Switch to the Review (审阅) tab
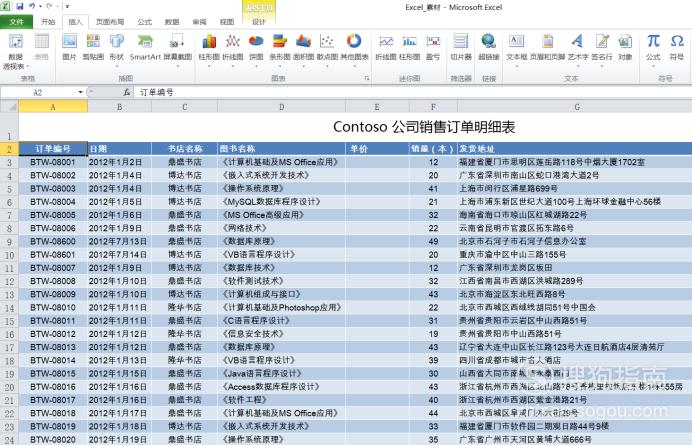 (199, 22)
